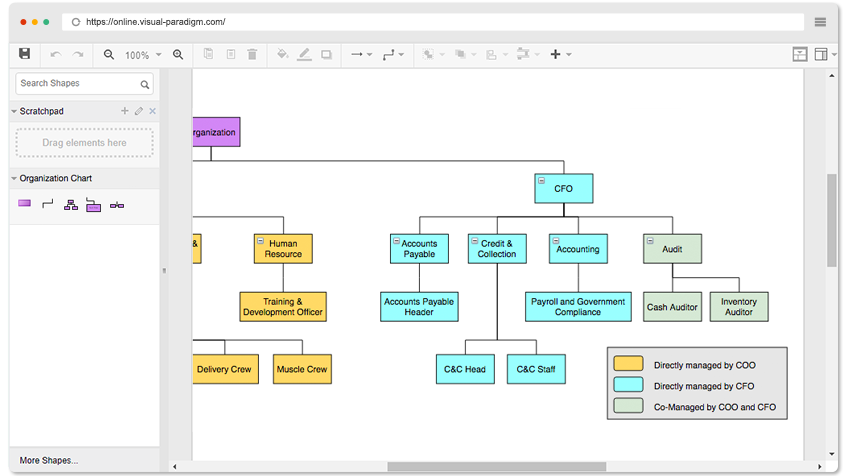Click the Copy icon in toolbar

coord(208,54)
